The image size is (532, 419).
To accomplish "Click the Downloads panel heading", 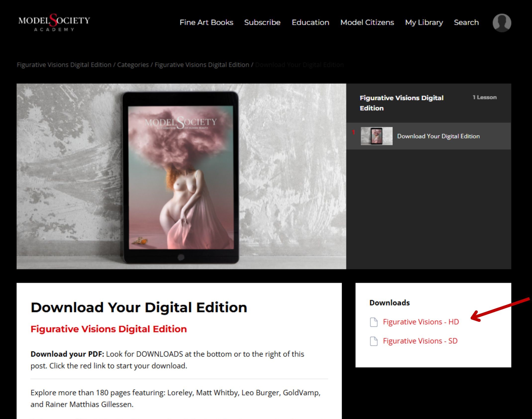I will coord(390,303).
